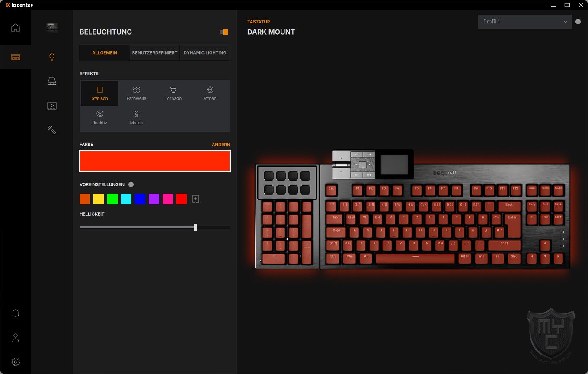This screenshot has width=588, height=374.
Task: Pick the blue preset color
Action: (x=140, y=199)
